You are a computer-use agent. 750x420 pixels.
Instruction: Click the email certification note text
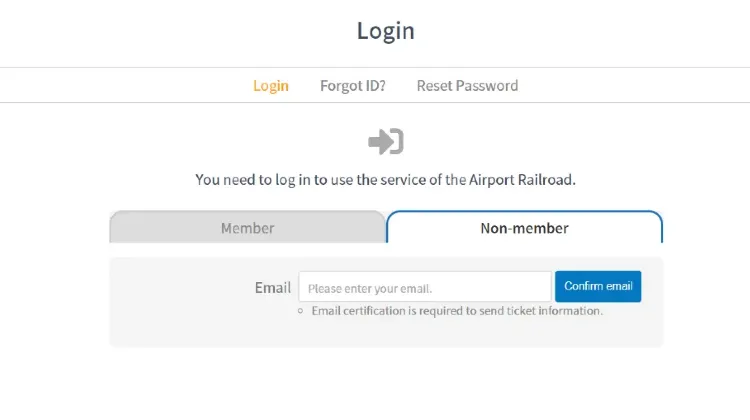(x=457, y=311)
